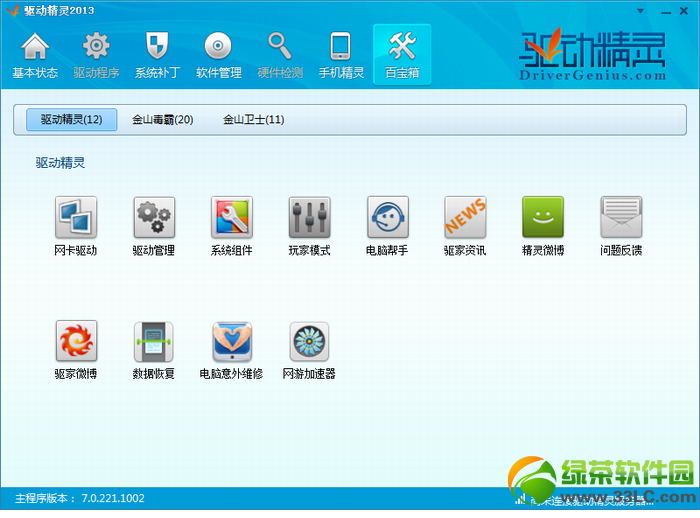Open the 系统组件 wrench icon
This screenshot has height=518, width=700.
tap(232, 217)
